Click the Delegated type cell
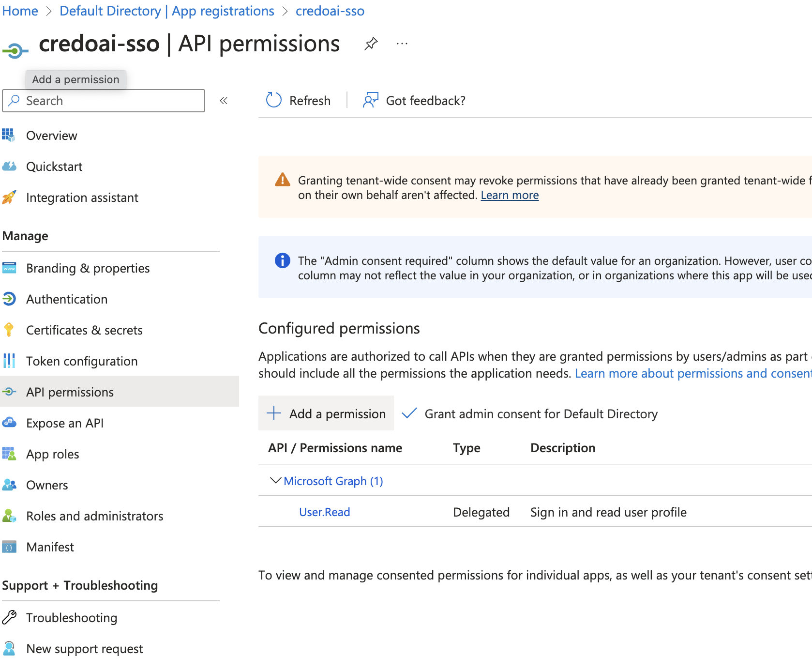The height and width of the screenshot is (671, 812). tap(481, 512)
